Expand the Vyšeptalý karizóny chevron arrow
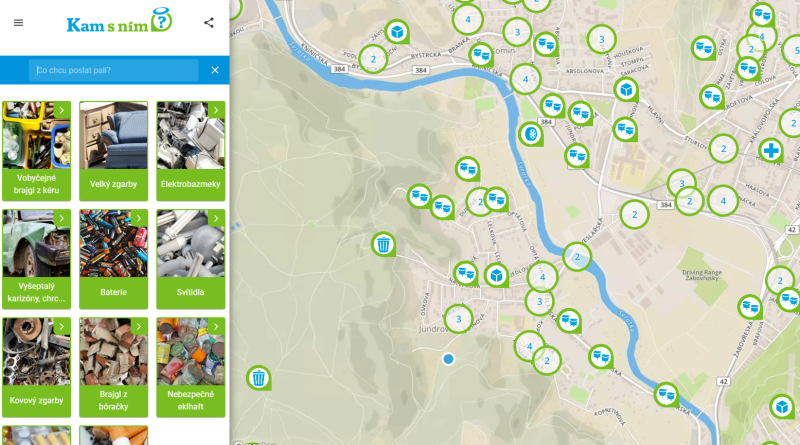Image resolution: width=800 pixels, height=445 pixels. point(62,218)
